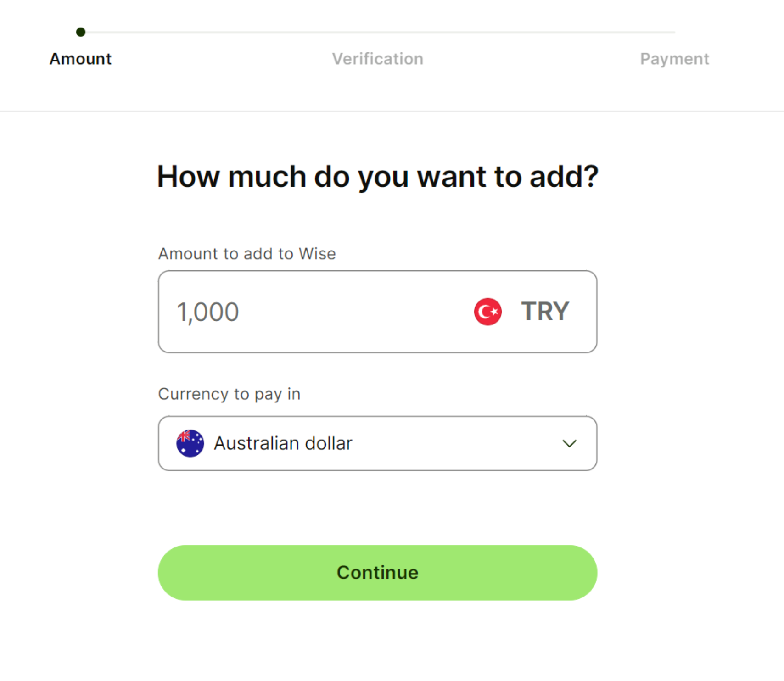Click the Continue button
This screenshot has height=681, width=784.
coord(377,573)
